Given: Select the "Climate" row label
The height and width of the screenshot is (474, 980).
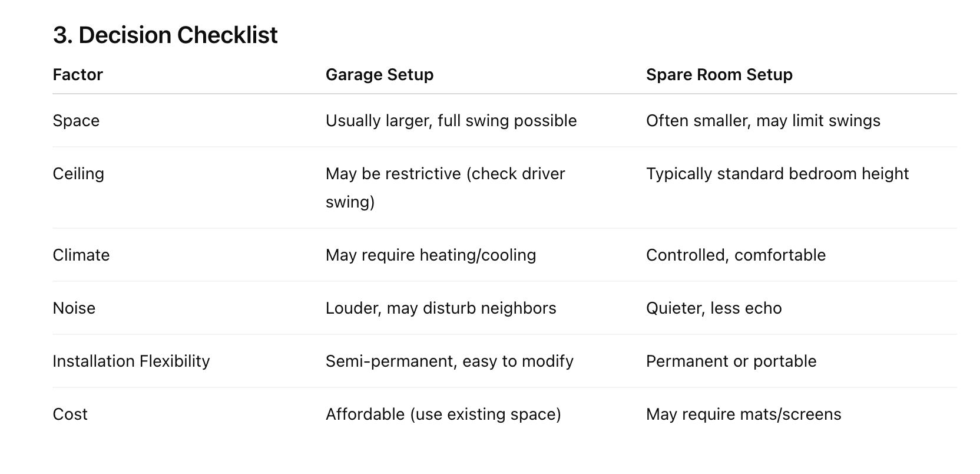Looking at the screenshot, I should tap(81, 255).
